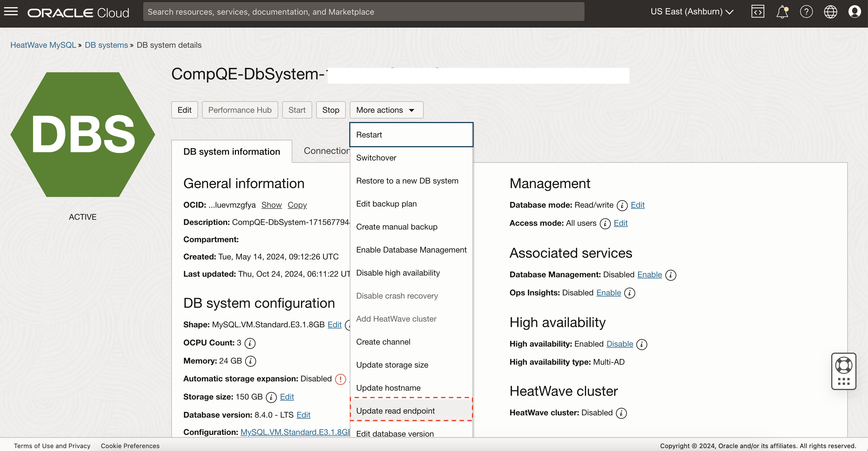
Task: Open the user profile avatar menu
Action: (855, 12)
